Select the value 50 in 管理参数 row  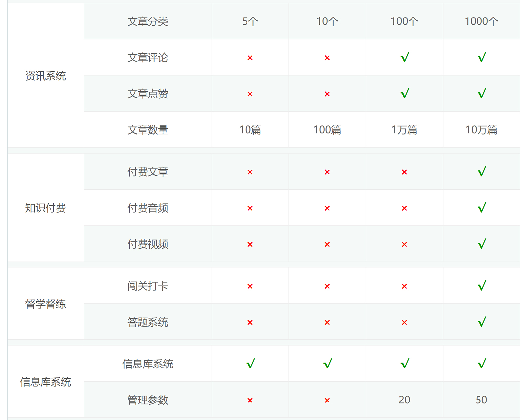click(481, 400)
